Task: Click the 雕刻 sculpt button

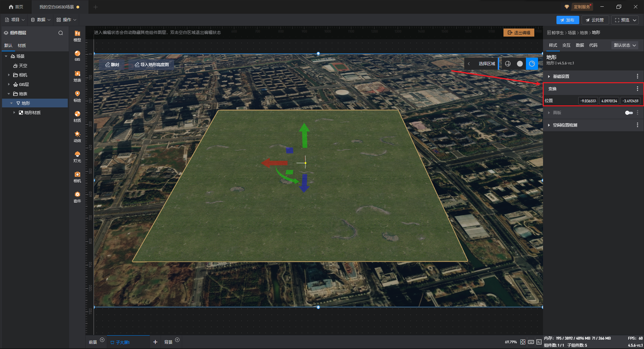Action: 112,65
